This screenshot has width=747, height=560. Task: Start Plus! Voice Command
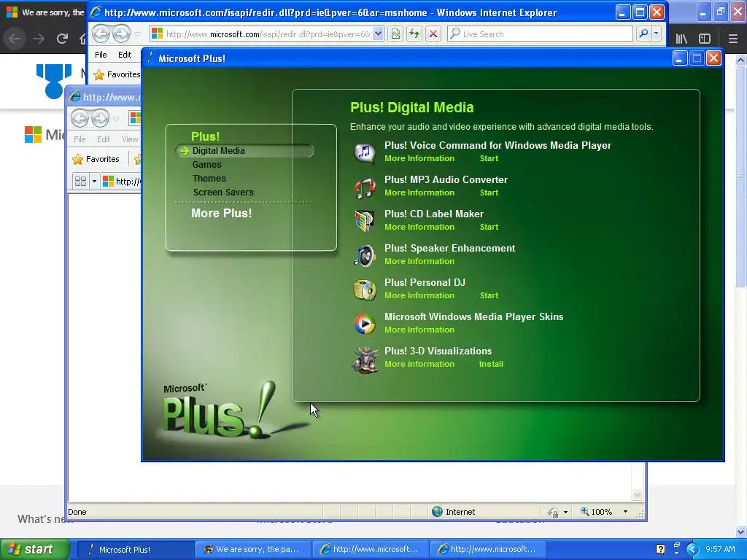[x=489, y=158]
